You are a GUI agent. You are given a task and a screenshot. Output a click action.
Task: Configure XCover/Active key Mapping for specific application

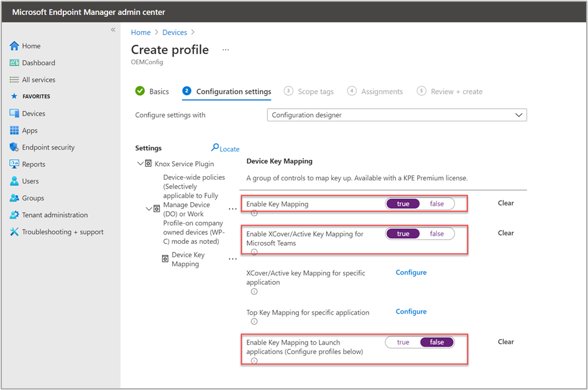click(411, 272)
